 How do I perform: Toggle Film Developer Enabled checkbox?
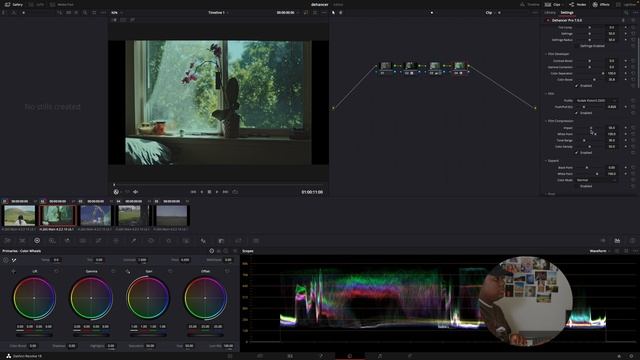[577, 86]
